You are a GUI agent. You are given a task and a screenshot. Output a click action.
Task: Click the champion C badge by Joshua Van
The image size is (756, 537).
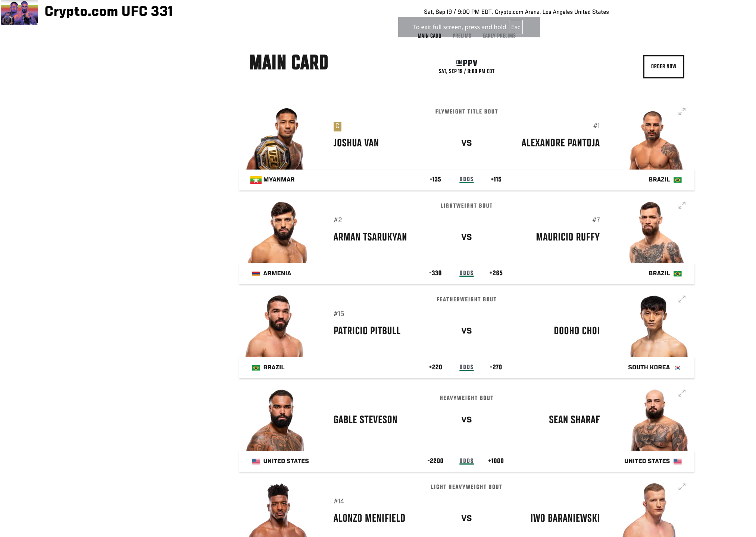(x=337, y=126)
